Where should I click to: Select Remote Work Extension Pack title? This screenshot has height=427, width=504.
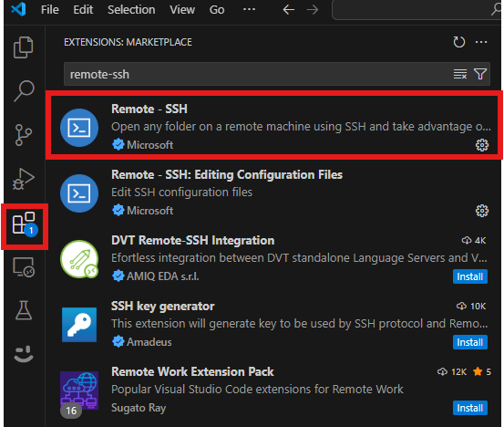click(192, 371)
